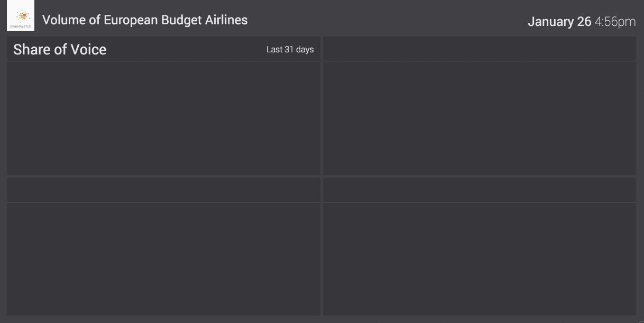
Task: Select the "Volume of European Budget Airlines" dashboard title
Action: [x=145, y=20]
